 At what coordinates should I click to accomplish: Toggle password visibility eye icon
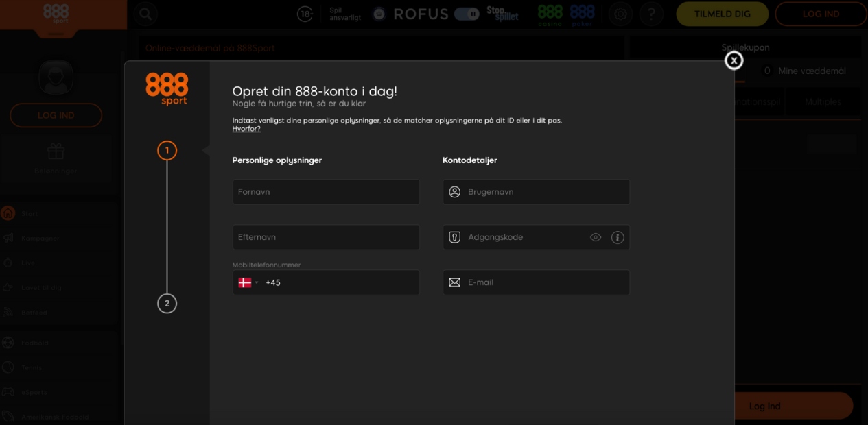pyautogui.click(x=596, y=237)
